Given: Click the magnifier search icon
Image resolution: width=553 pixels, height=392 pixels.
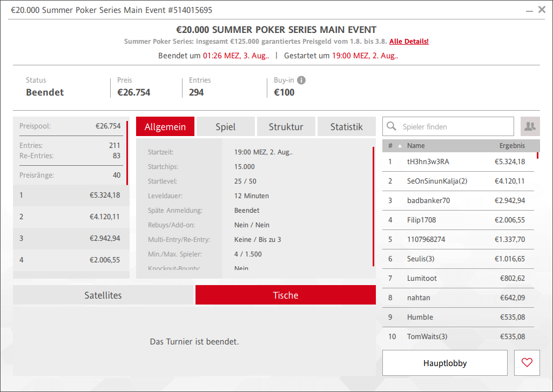Looking at the screenshot, I should click(392, 127).
